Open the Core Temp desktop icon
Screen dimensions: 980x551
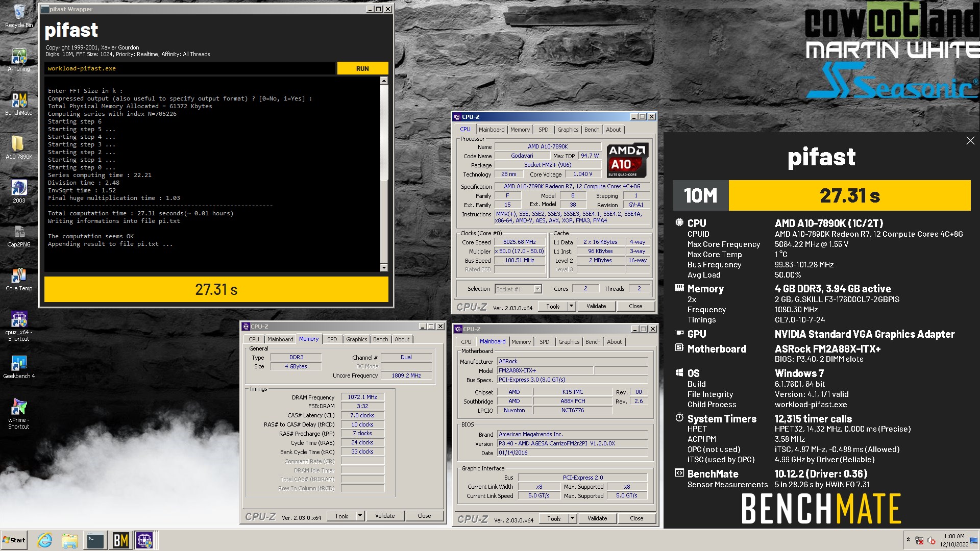[x=19, y=279]
